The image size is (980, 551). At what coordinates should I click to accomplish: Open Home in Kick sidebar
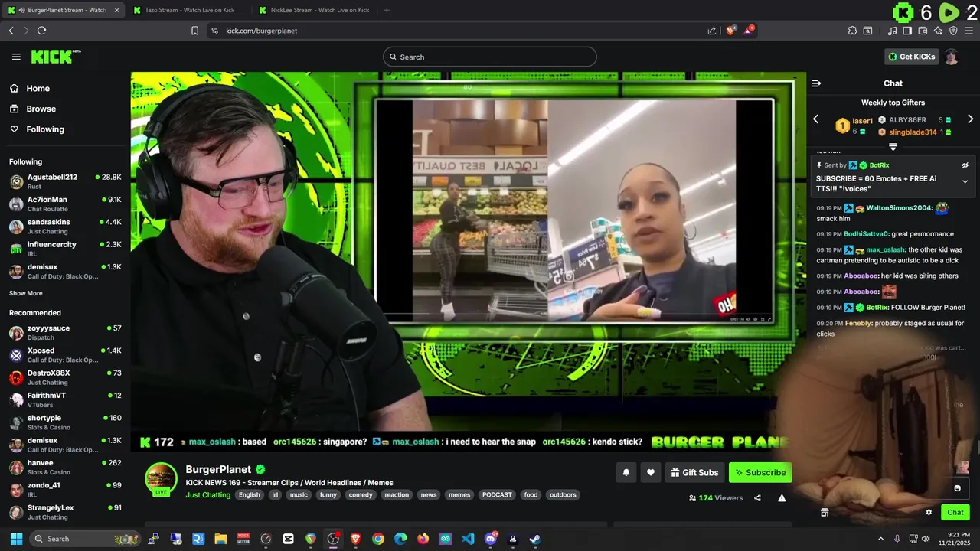38,89
